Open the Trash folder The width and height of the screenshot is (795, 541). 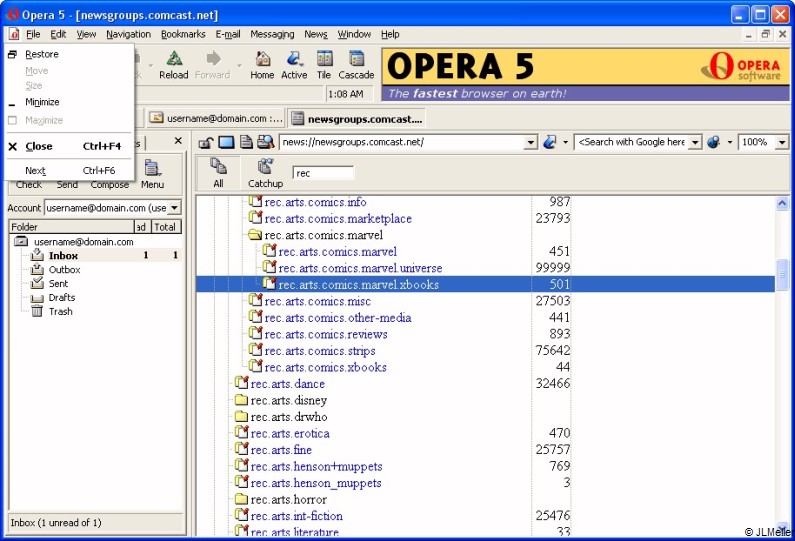click(x=60, y=311)
